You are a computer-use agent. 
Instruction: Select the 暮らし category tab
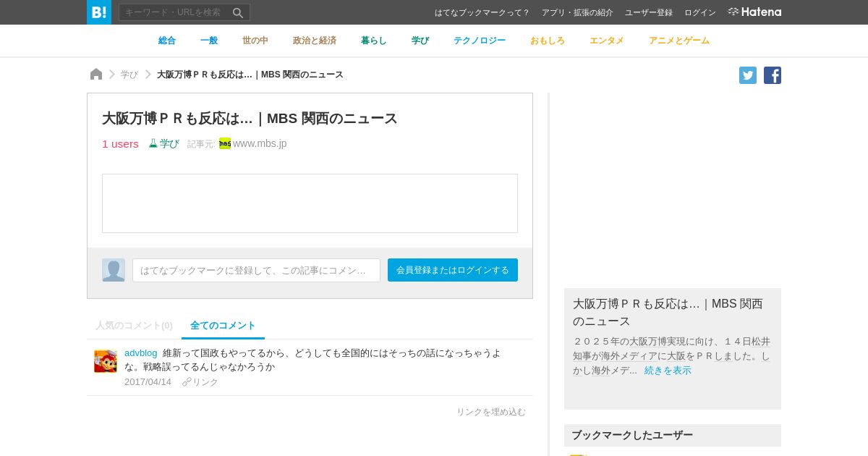(374, 41)
